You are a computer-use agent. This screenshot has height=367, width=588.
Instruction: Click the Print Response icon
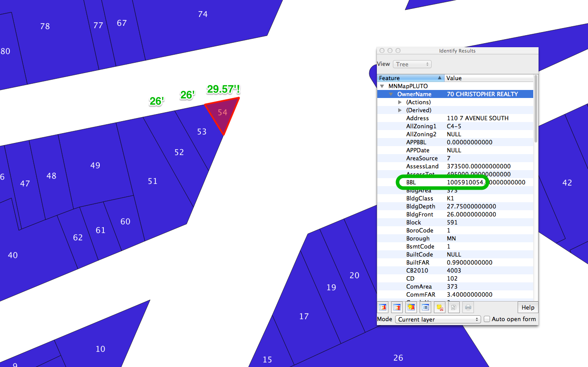point(468,307)
